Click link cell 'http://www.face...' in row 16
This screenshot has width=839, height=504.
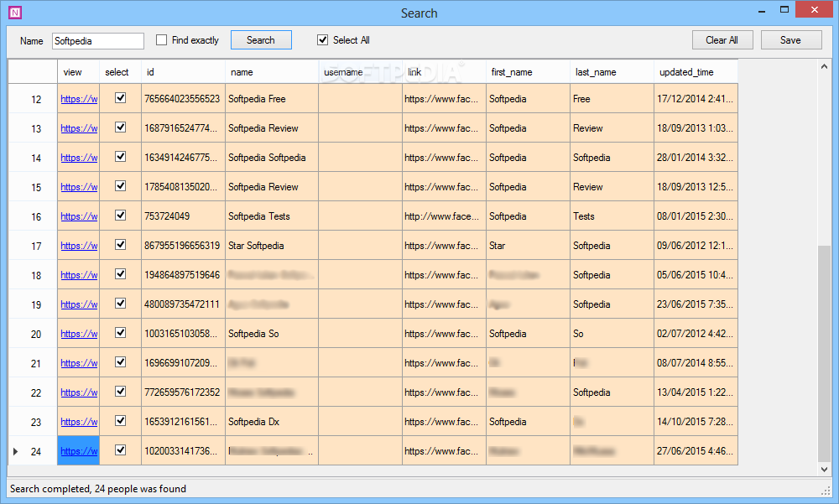pyautogui.click(x=444, y=216)
